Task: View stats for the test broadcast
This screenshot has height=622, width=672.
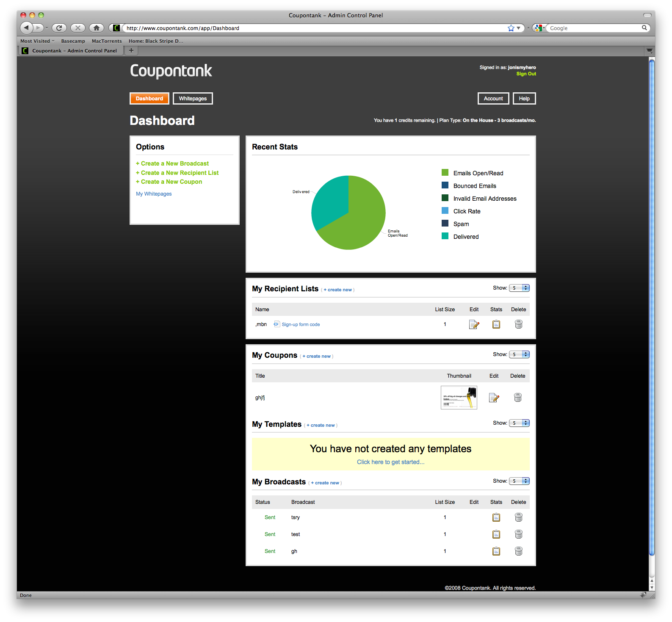Action: [496, 534]
